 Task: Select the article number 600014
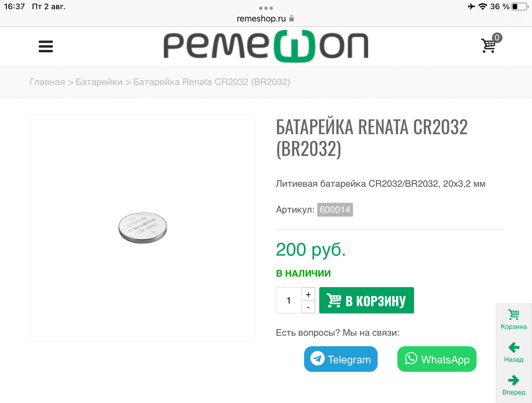[x=335, y=209]
